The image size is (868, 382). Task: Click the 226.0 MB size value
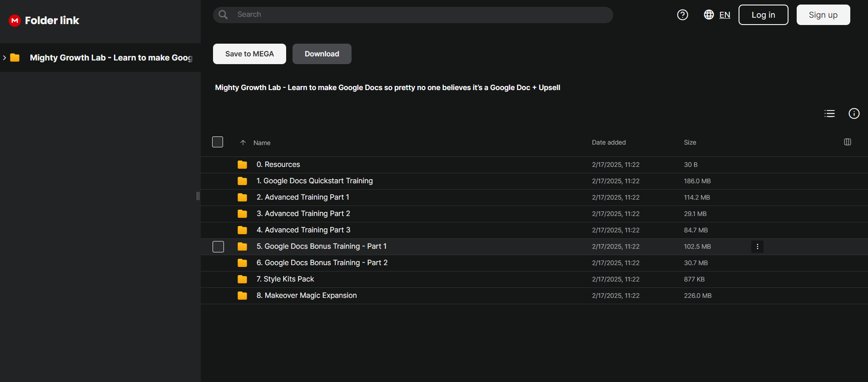coord(698,296)
